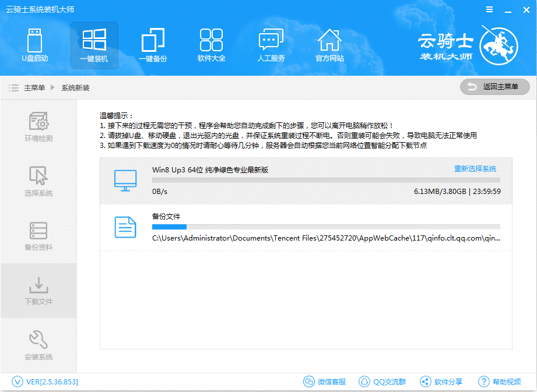Open the 帮助视频 help videos
Screen dimensions: 537x392
point(500,382)
